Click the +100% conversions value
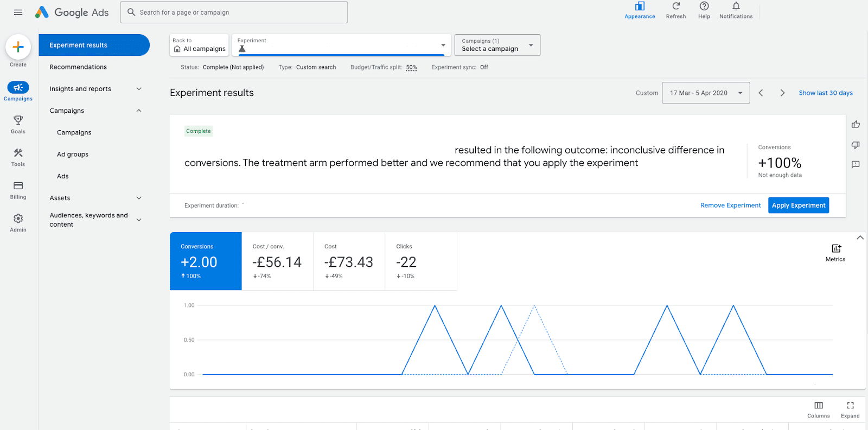Viewport: 868px width, 430px height. [x=780, y=163]
